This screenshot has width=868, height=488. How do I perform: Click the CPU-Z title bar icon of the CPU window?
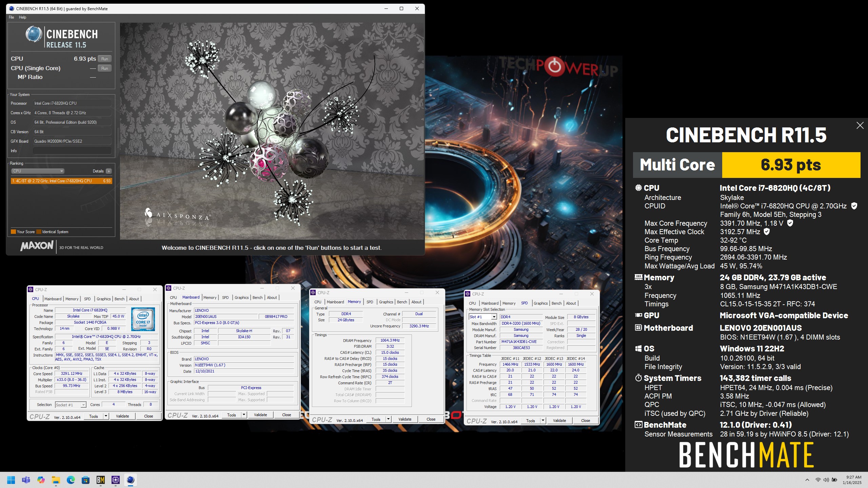point(31,289)
